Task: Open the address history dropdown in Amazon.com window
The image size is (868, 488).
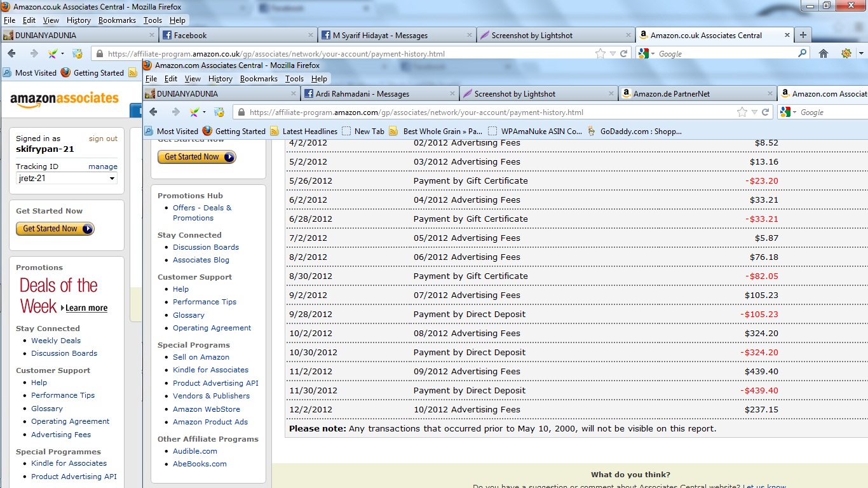Action: point(754,112)
